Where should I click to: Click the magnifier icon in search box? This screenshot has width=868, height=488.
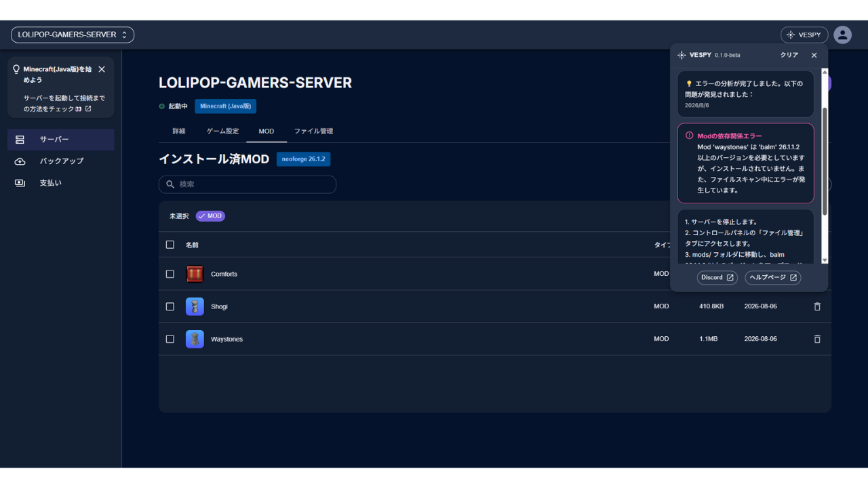[x=170, y=184]
